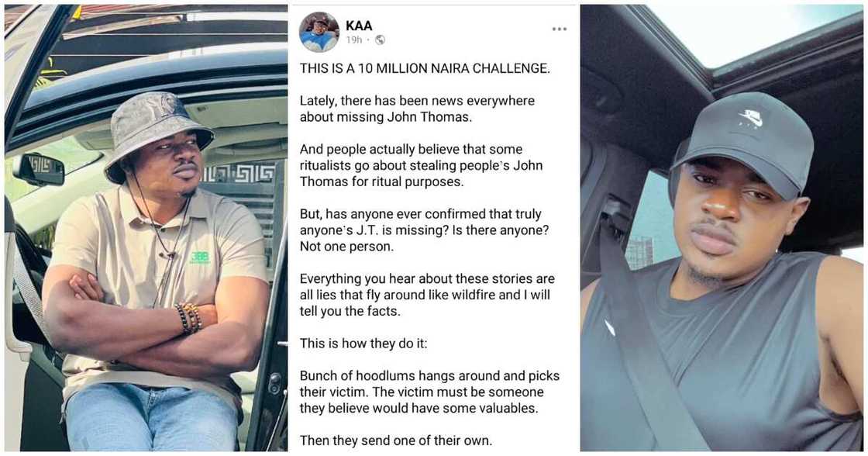
Task: Open the 19h timestamp link
Action: point(354,40)
